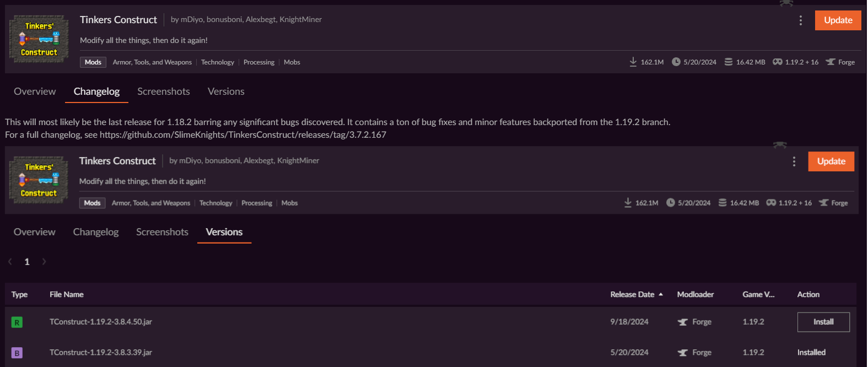Open the Armor, Tools, and Weapons category link
This screenshot has width=868, height=367.
[x=152, y=62]
